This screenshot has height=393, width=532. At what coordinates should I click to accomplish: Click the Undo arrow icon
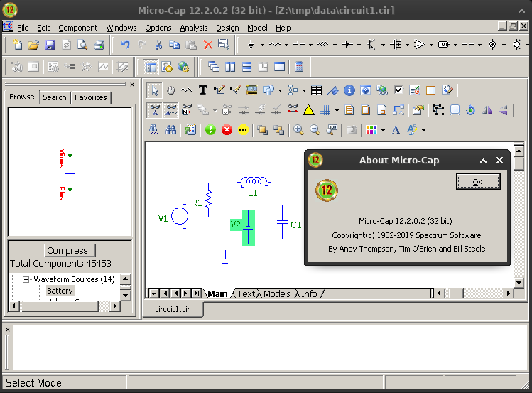click(125, 45)
